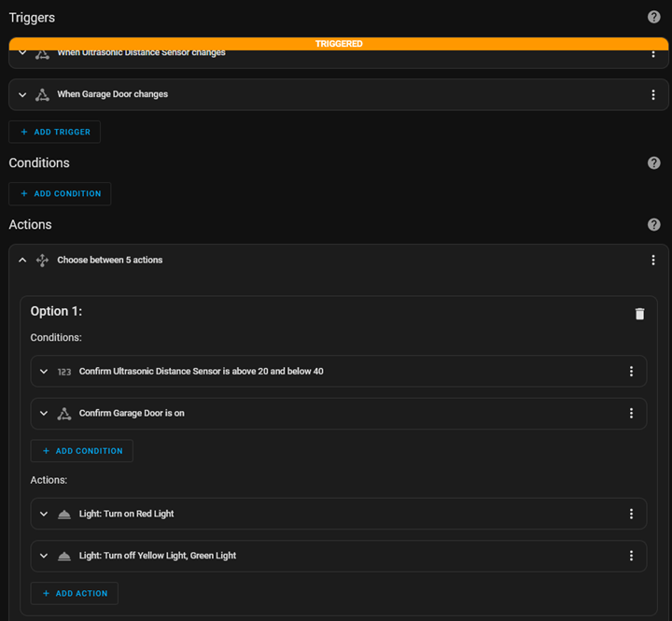Image resolution: width=672 pixels, height=621 pixels.
Task: Delete Option 1 using the trash icon
Action: [639, 314]
